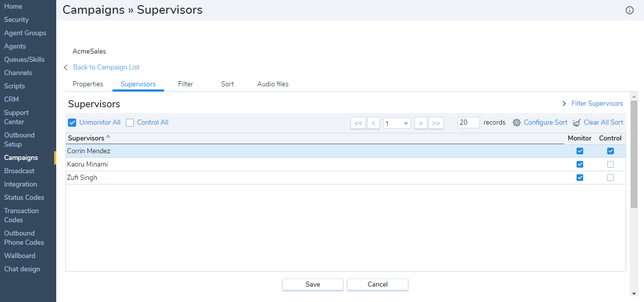Go to first page of records
The width and height of the screenshot is (644, 302).
click(x=358, y=123)
